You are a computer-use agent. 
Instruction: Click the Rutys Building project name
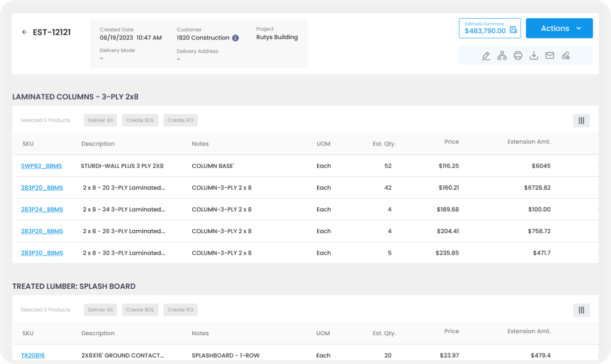click(x=277, y=37)
